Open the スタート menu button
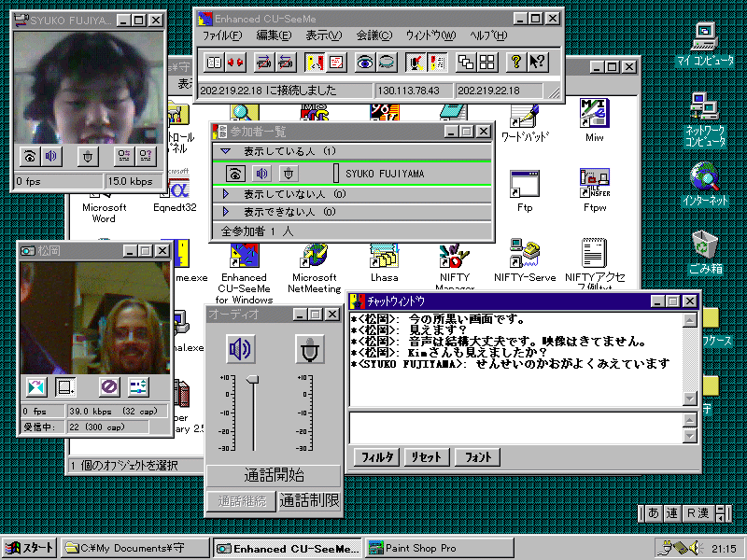Image resolution: width=747 pixels, height=560 pixels. click(30, 548)
